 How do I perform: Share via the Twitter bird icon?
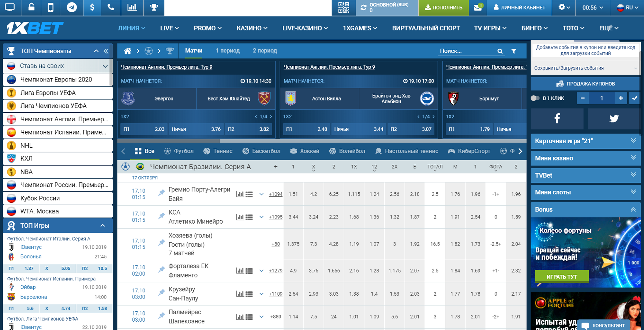click(x=614, y=118)
